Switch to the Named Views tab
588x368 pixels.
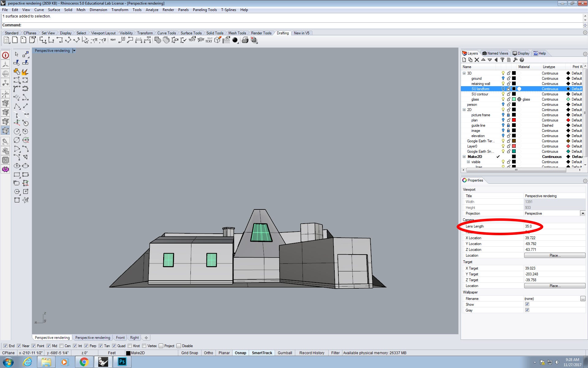pos(495,53)
